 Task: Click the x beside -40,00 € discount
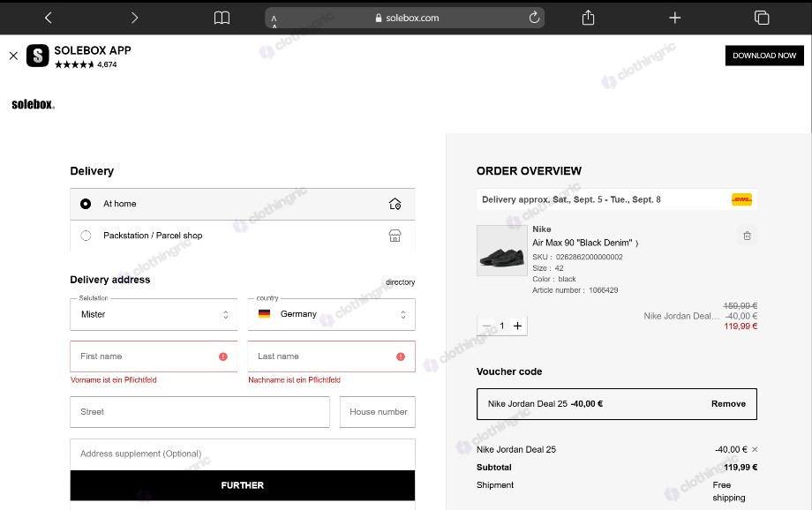[x=755, y=449]
